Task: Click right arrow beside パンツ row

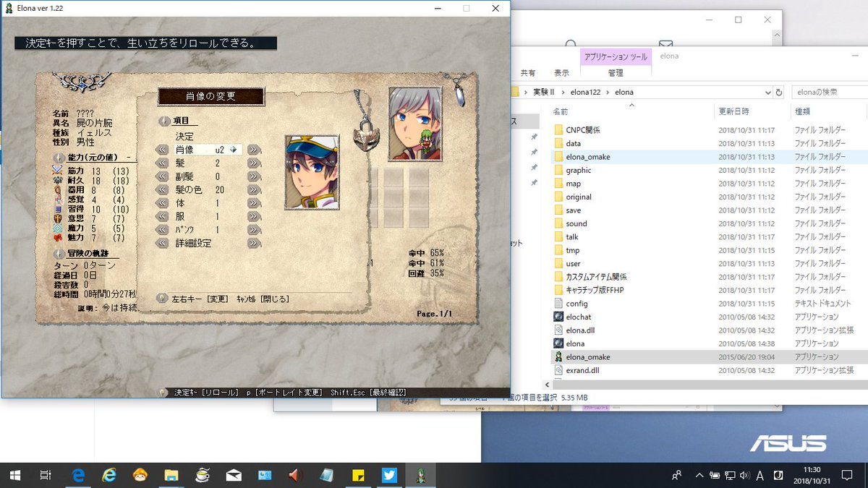Action: pyautogui.click(x=254, y=230)
